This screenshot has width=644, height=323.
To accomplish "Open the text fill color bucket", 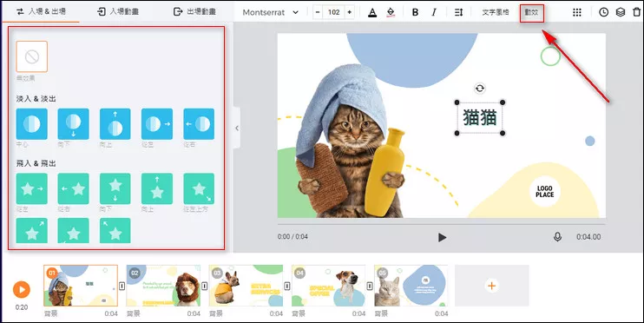I will point(391,12).
